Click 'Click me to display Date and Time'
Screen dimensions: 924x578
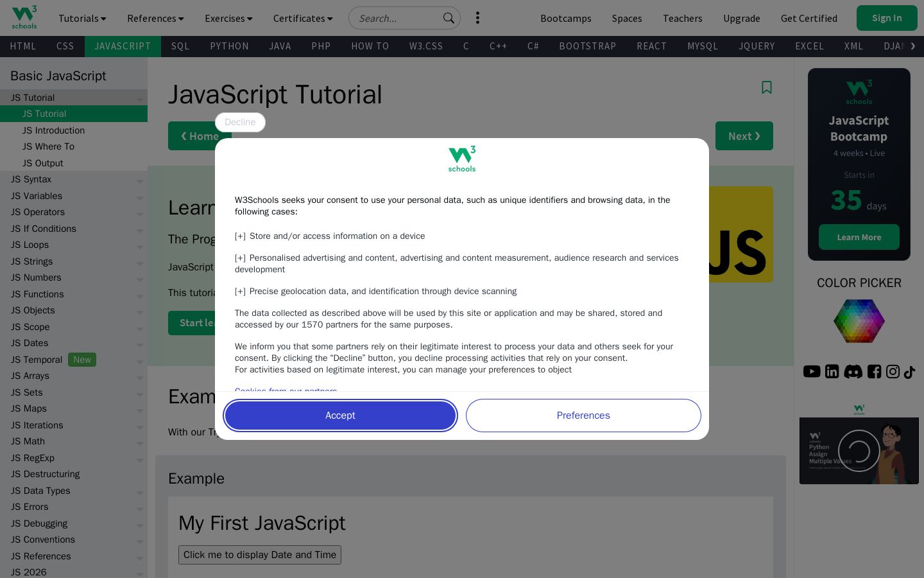pos(260,555)
